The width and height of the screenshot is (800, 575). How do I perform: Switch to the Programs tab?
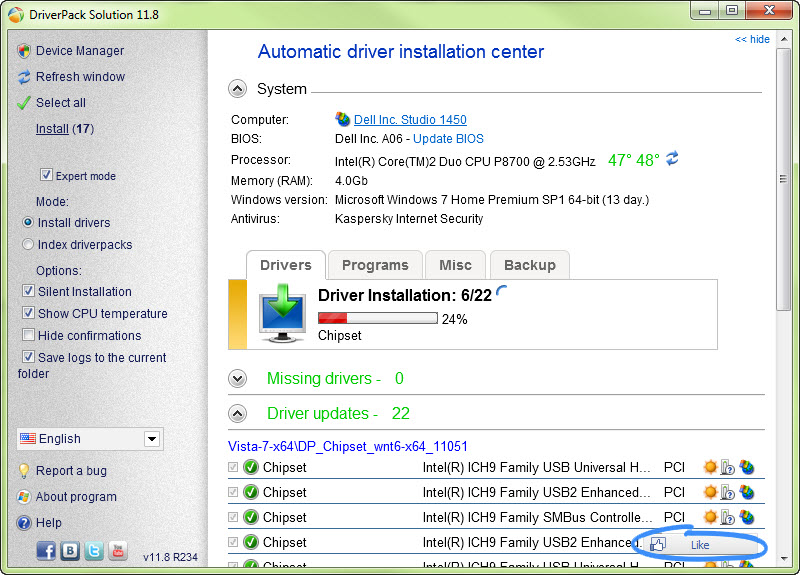[x=376, y=265]
